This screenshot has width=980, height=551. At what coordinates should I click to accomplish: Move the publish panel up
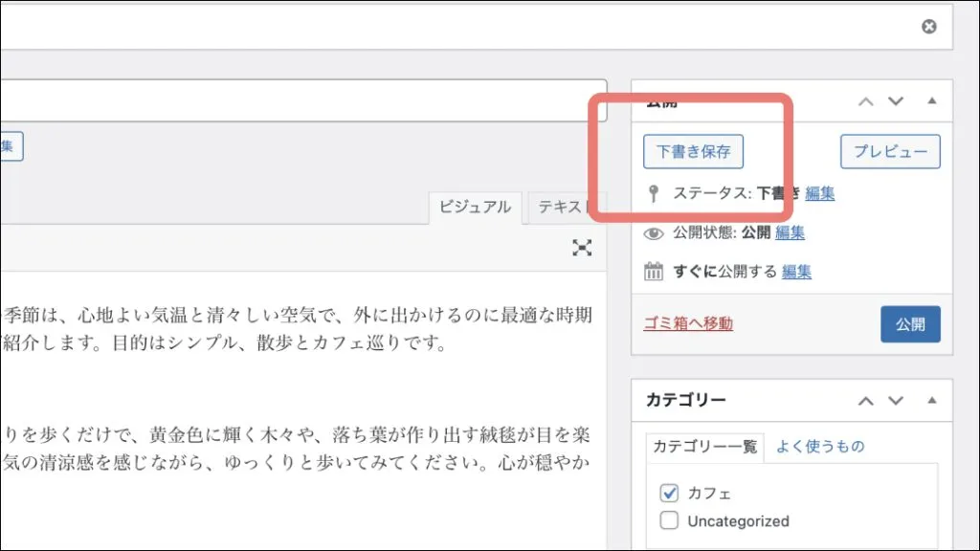pos(865,101)
